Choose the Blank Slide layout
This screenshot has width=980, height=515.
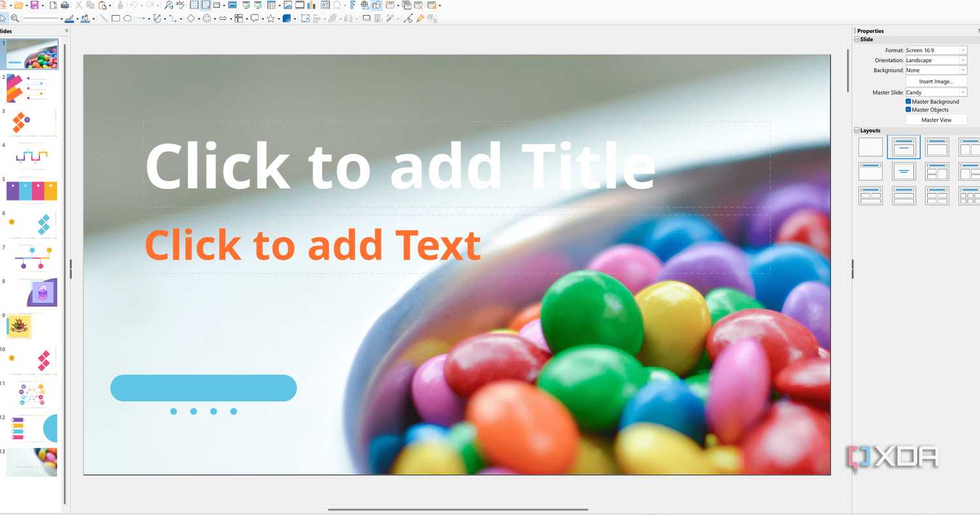pos(870,147)
